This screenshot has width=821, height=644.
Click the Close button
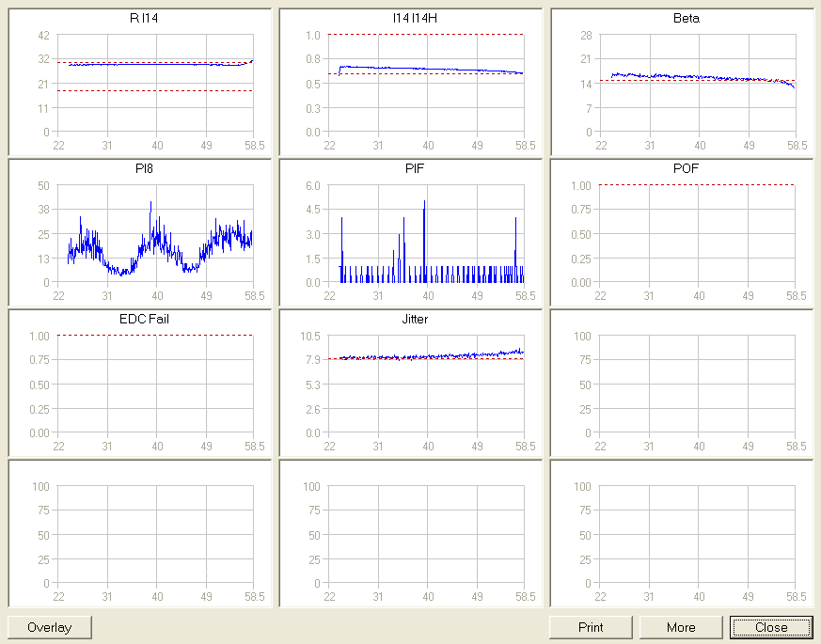point(771,627)
